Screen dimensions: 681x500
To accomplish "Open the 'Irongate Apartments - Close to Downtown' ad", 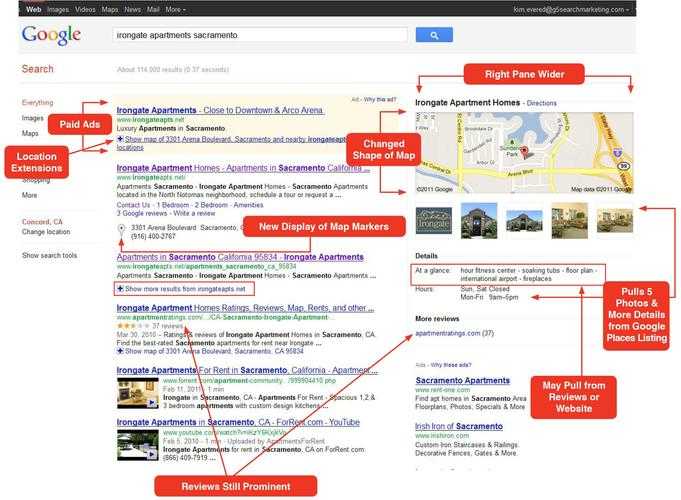I will [220, 110].
